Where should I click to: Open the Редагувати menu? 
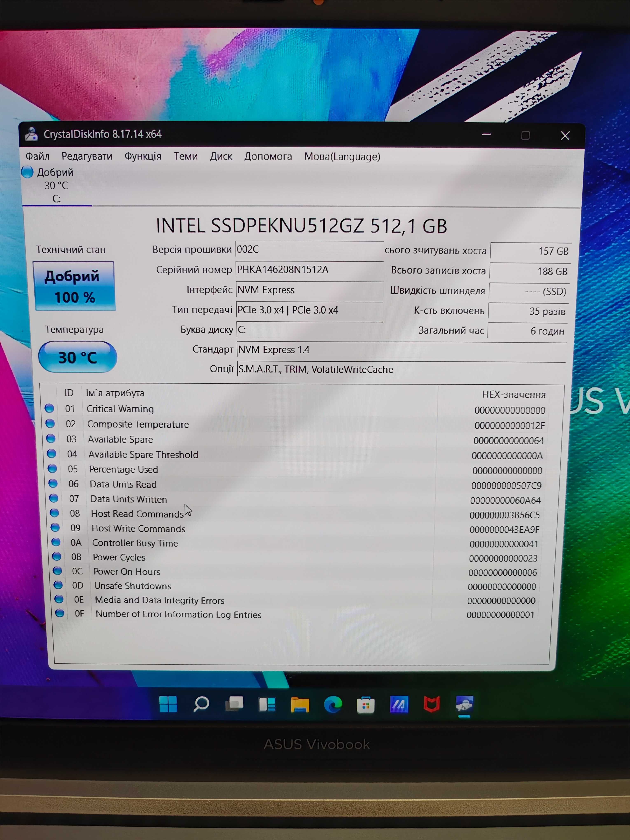(x=87, y=156)
